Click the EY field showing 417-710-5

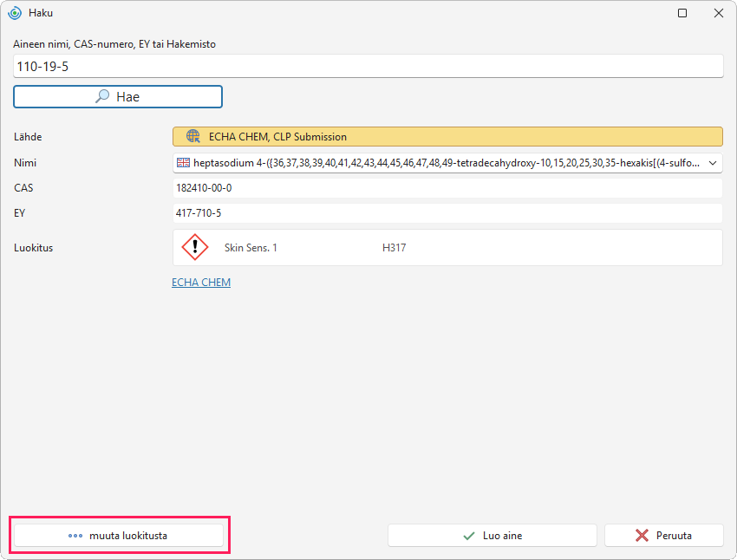[447, 213]
